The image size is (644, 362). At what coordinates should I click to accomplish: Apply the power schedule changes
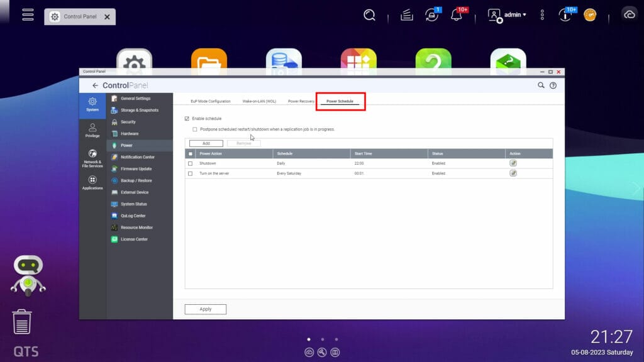coord(205,309)
